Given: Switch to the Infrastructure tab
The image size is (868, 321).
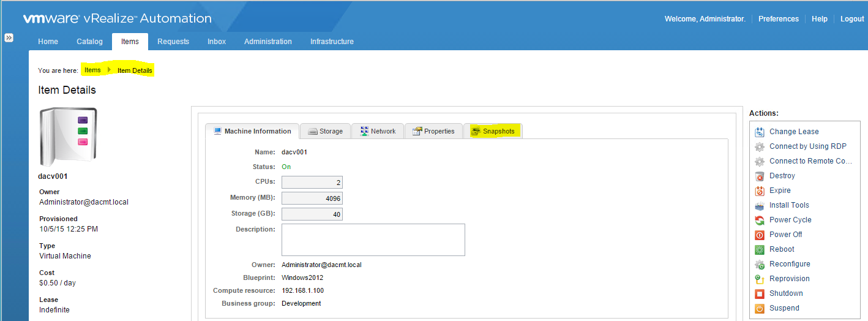Looking at the screenshot, I should (332, 42).
